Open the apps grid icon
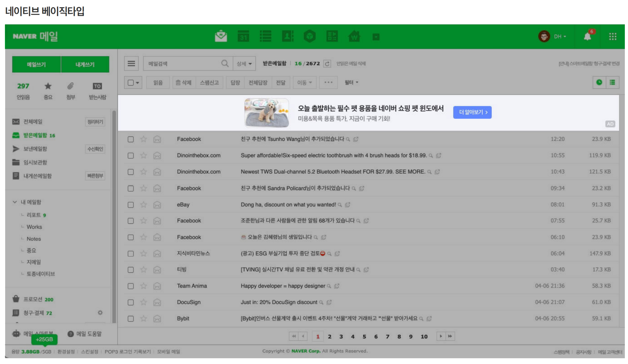This screenshot has width=628, height=364. [613, 37]
